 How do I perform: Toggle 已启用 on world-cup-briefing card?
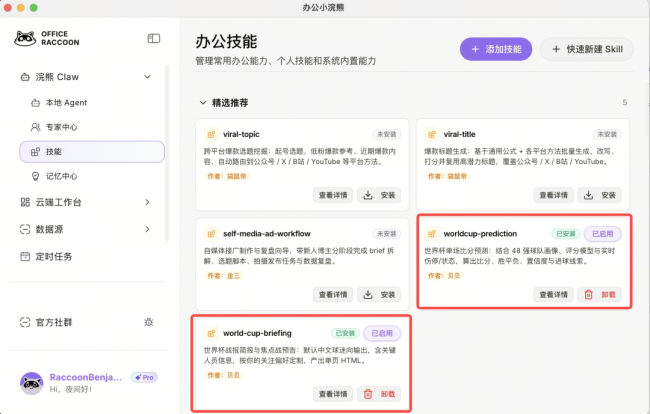382,333
